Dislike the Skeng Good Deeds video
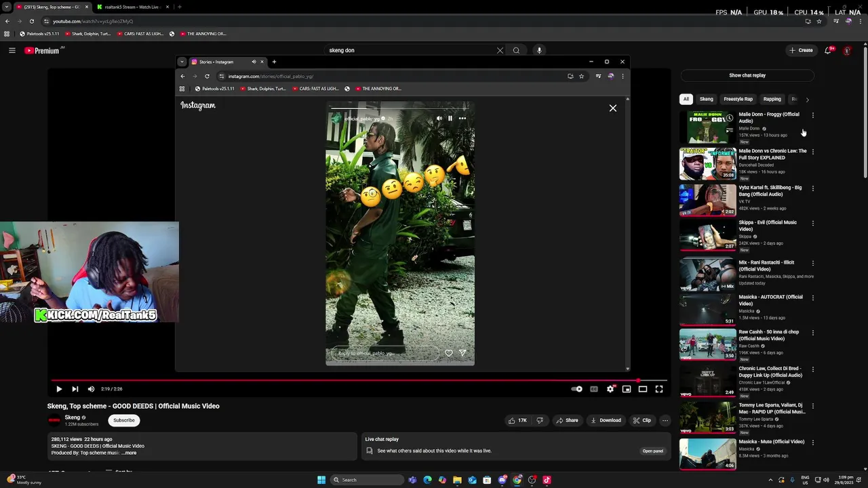Viewport: 868px width, 488px height. pos(540,420)
